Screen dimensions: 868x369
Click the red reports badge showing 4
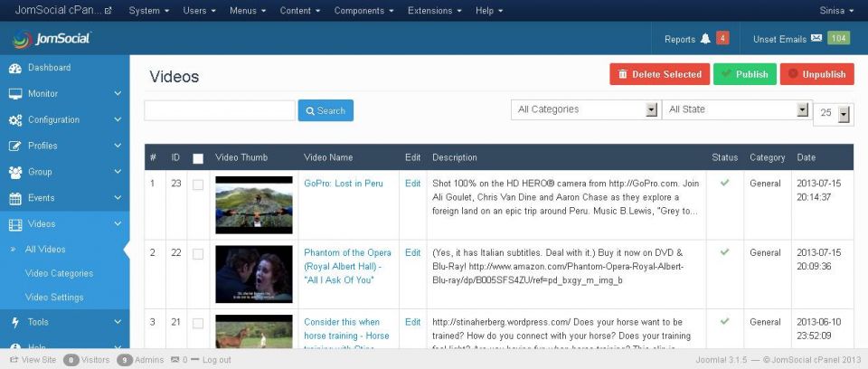(722, 38)
